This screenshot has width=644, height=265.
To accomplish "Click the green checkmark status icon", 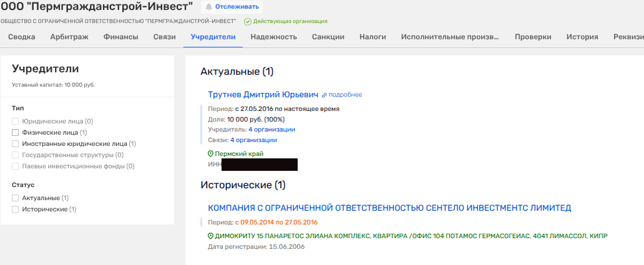I will tap(248, 21).
